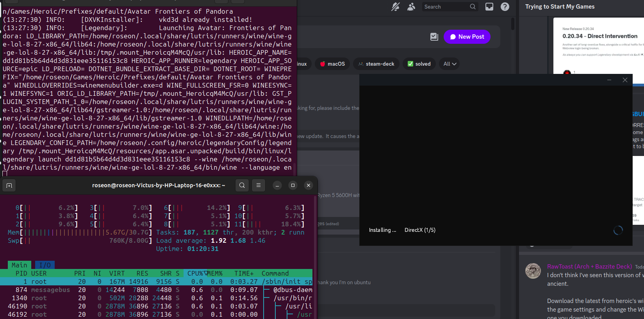
Task: Open the Discord member list icon
Action: [411, 7]
